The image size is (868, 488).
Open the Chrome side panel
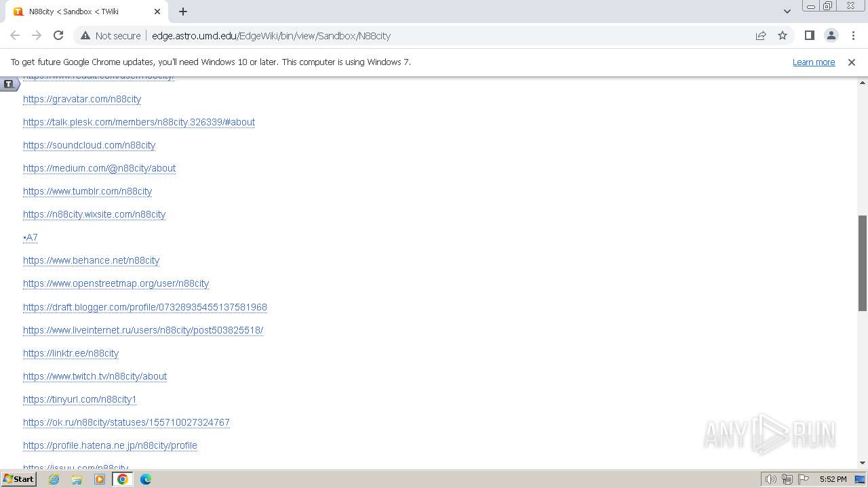click(x=809, y=35)
